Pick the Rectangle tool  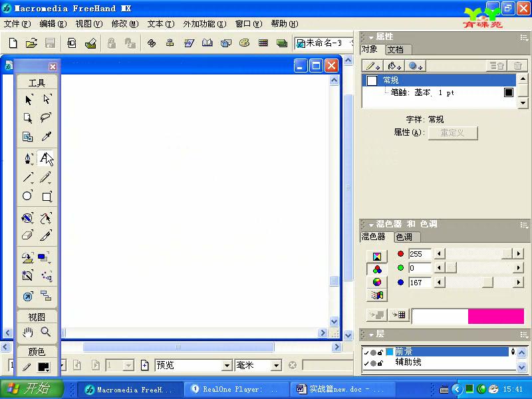[47, 196]
